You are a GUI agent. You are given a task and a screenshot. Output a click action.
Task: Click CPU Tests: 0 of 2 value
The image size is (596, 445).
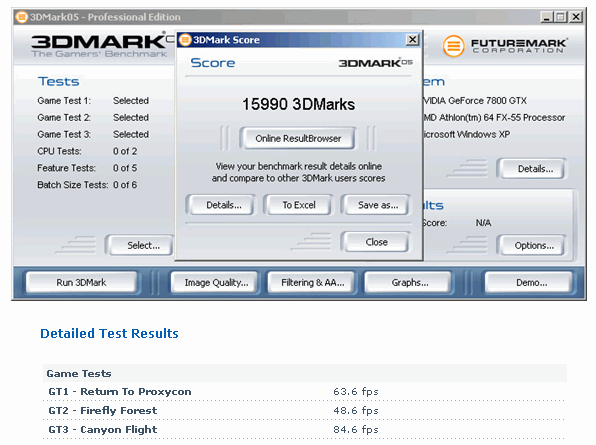[125, 151]
